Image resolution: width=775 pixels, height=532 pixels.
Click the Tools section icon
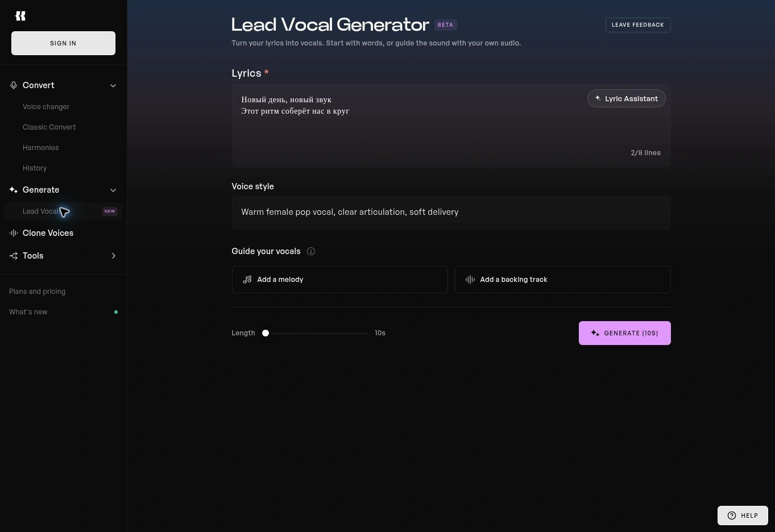click(14, 256)
